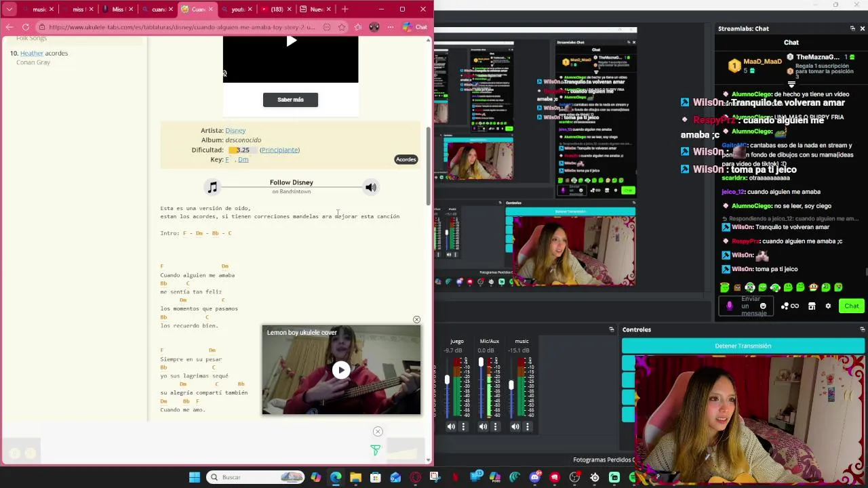868x488 pixels.
Task: Click the Acordes floating button
Action: pos(406,159)
